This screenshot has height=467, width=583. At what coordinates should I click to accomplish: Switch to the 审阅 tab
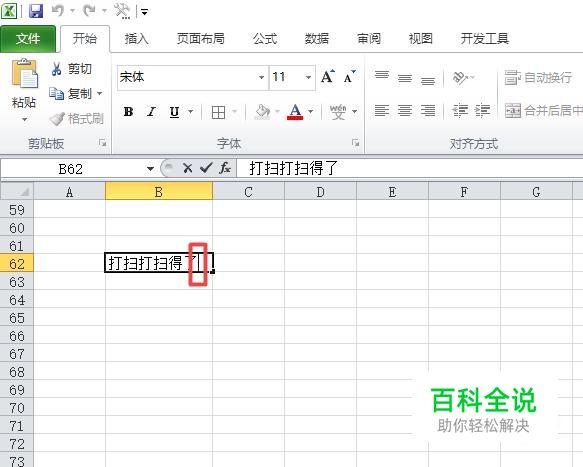click(369, 38)
